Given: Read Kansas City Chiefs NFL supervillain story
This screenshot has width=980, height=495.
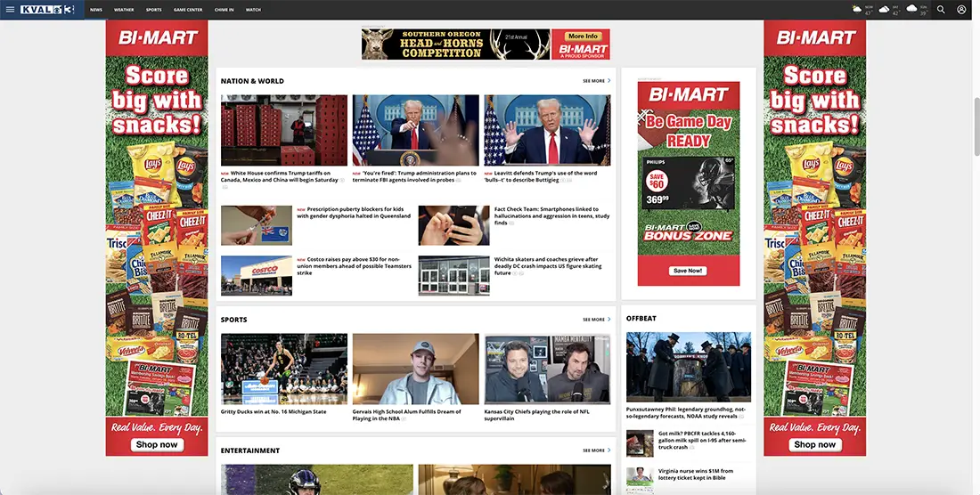Looking at the screenshot, I should 537,415.
